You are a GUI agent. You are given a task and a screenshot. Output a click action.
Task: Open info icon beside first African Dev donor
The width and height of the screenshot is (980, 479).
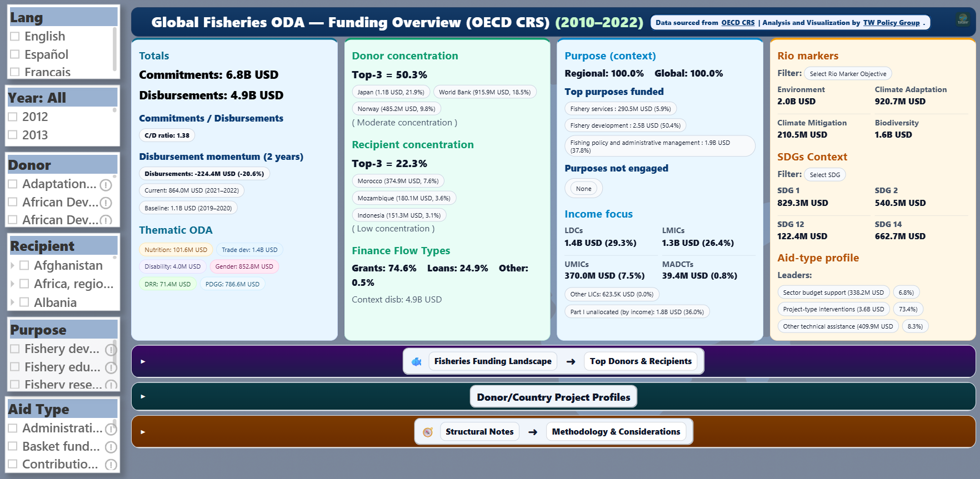(x=106, y=203)
